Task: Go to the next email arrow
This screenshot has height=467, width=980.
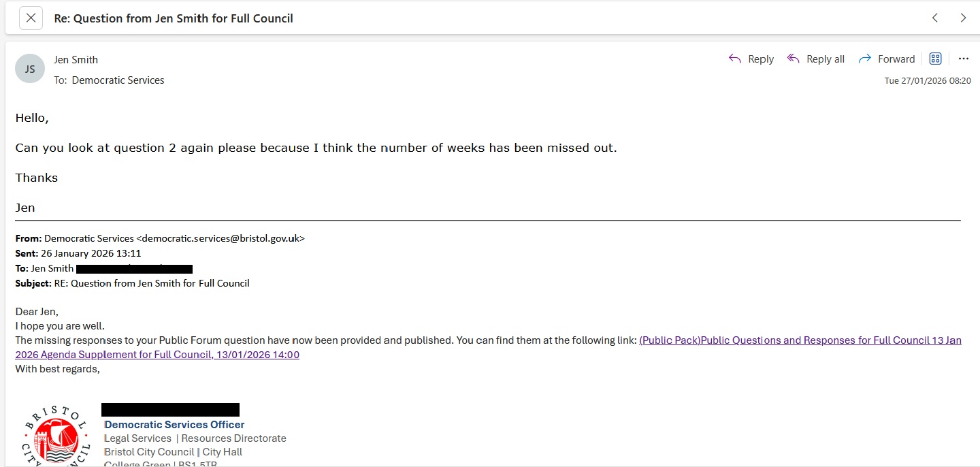Action: pyautogui.click(x=963, y=18)
